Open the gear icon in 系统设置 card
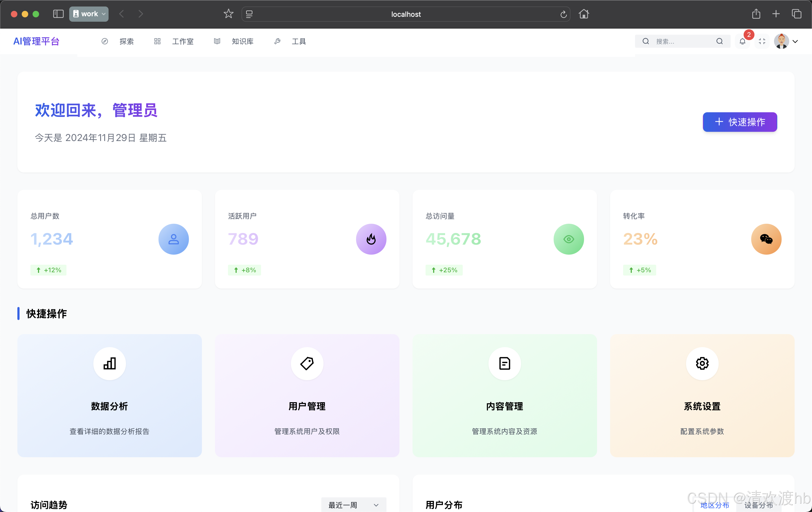Viewport: 812px width, 512px height. pyautogui.click(x=702, y=364)
